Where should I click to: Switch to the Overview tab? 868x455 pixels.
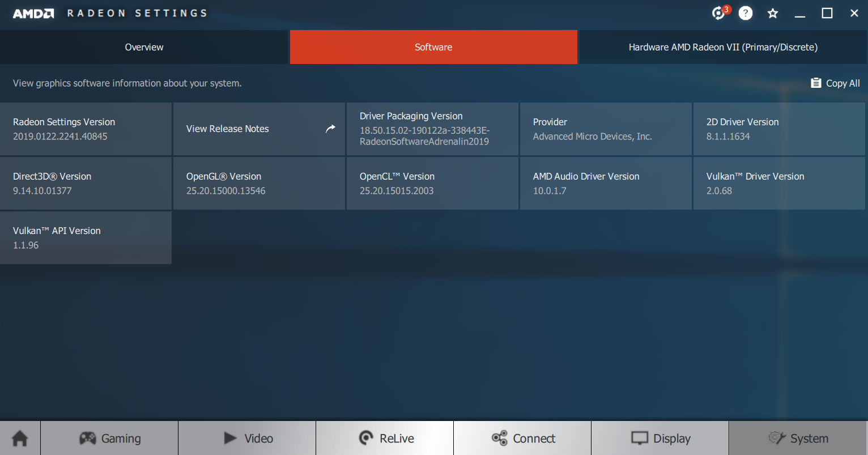coord(144,47)
